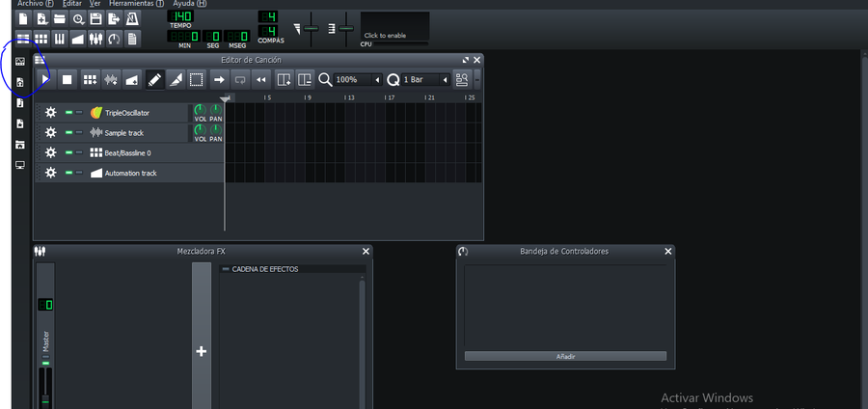The height and width of the screenshot is (409, 868).
Task: Open My Presets sidebar tab
Action: point(20,123)
